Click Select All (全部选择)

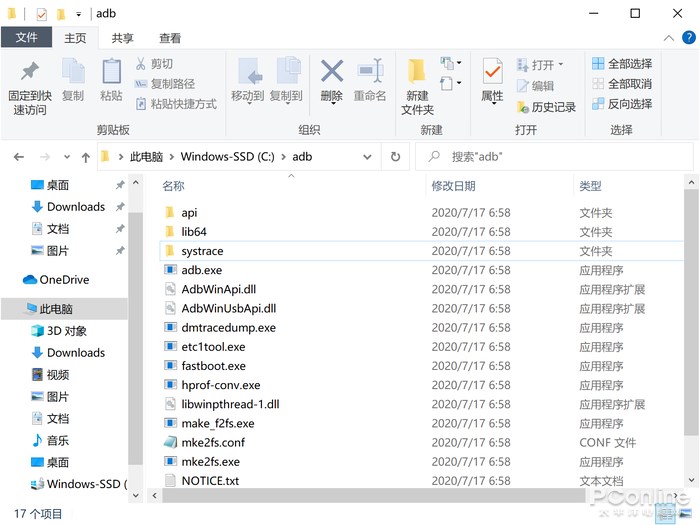point(622,64)
